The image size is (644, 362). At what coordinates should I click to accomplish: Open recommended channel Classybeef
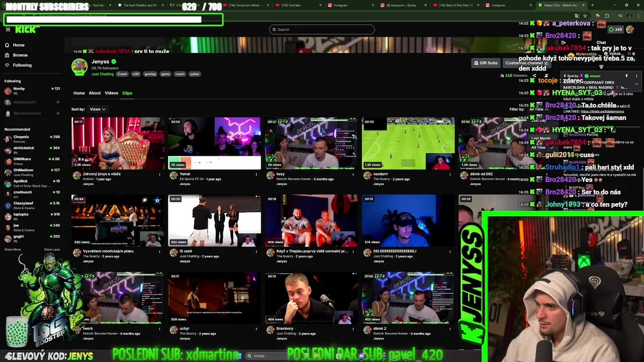(32, 206)
